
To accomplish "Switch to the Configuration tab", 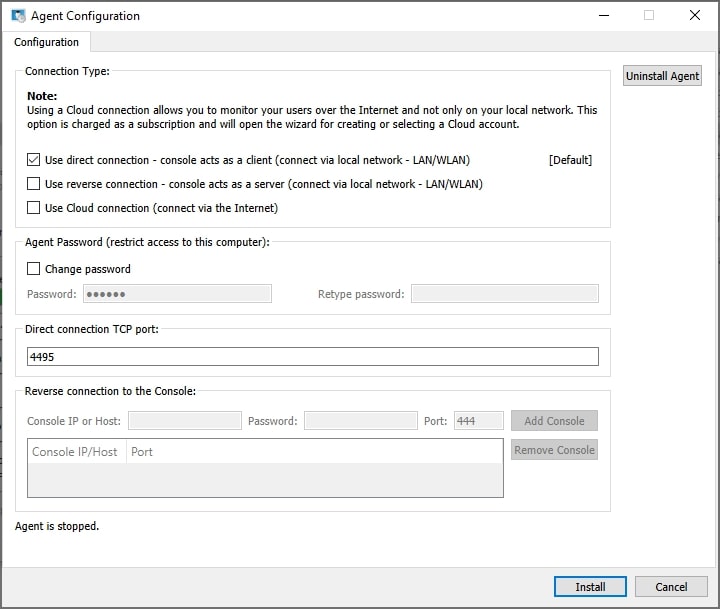I will click(46, 42).
